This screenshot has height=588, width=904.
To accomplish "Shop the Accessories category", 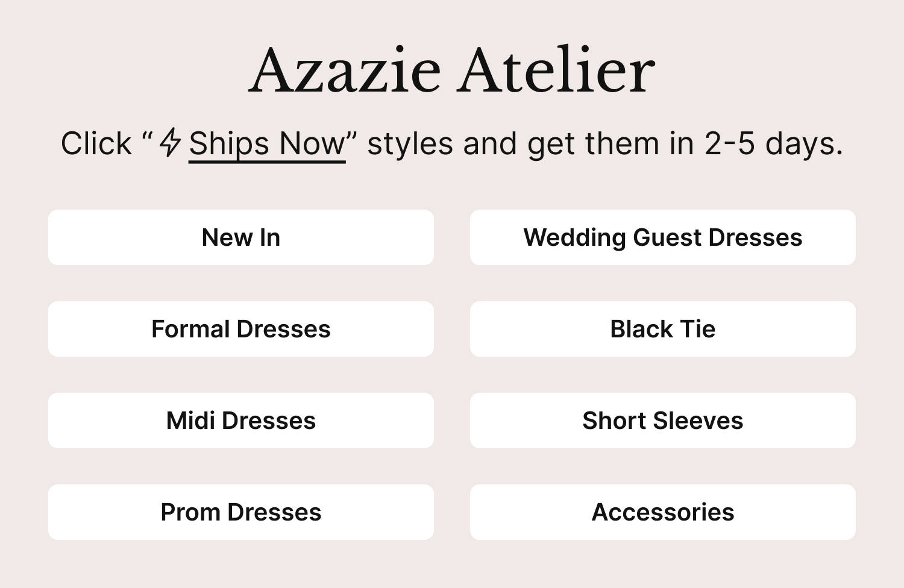I will tap(662, 512).
